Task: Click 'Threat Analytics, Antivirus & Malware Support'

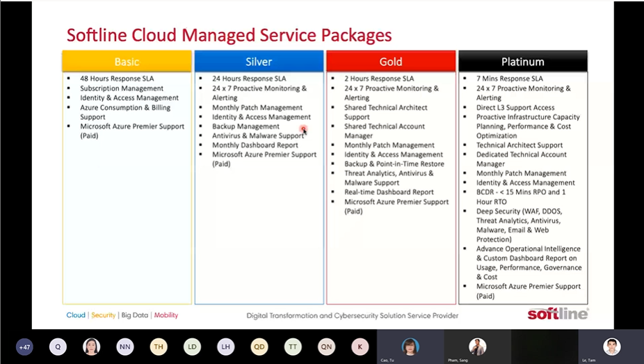Action: [389, 178]
